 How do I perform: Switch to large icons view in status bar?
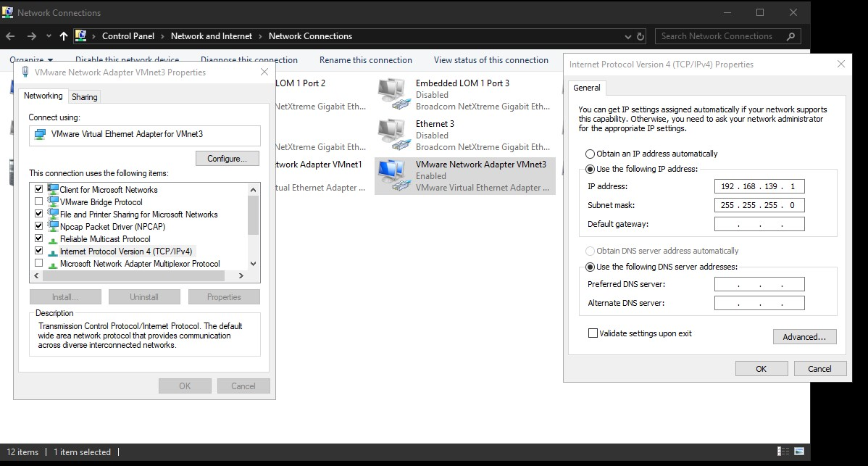[x=799, y=451]
